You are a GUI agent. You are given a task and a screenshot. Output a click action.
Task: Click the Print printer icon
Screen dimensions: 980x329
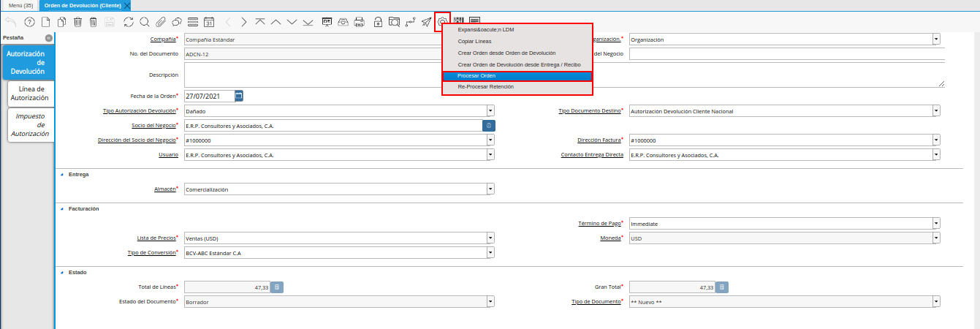[x=359, y=22]
